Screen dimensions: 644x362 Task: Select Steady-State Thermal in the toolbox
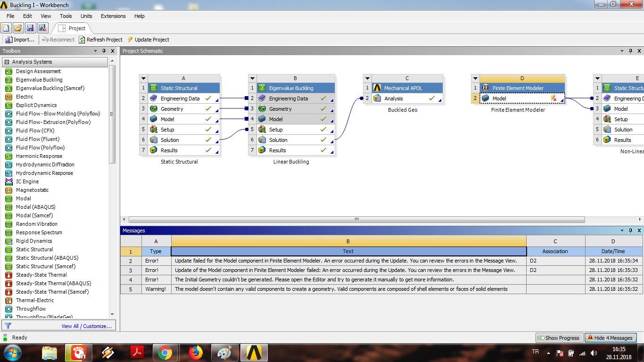point(41,275)
